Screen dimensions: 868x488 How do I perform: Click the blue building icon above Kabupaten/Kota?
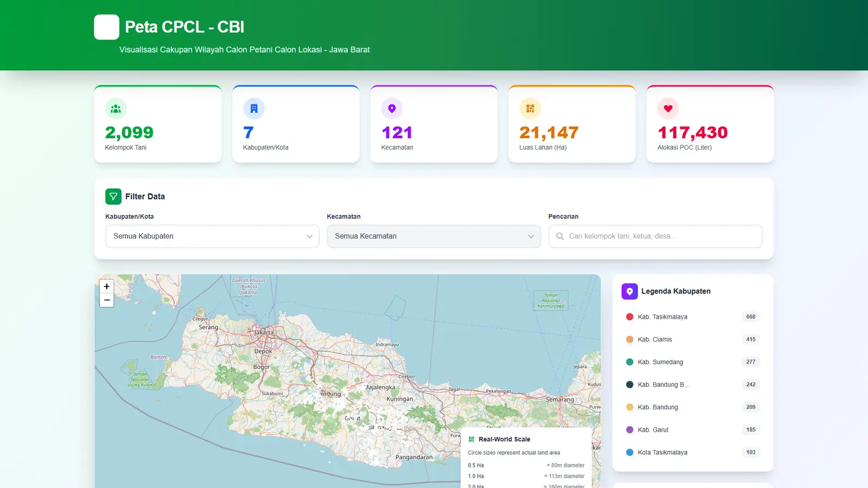click(254, 108)
